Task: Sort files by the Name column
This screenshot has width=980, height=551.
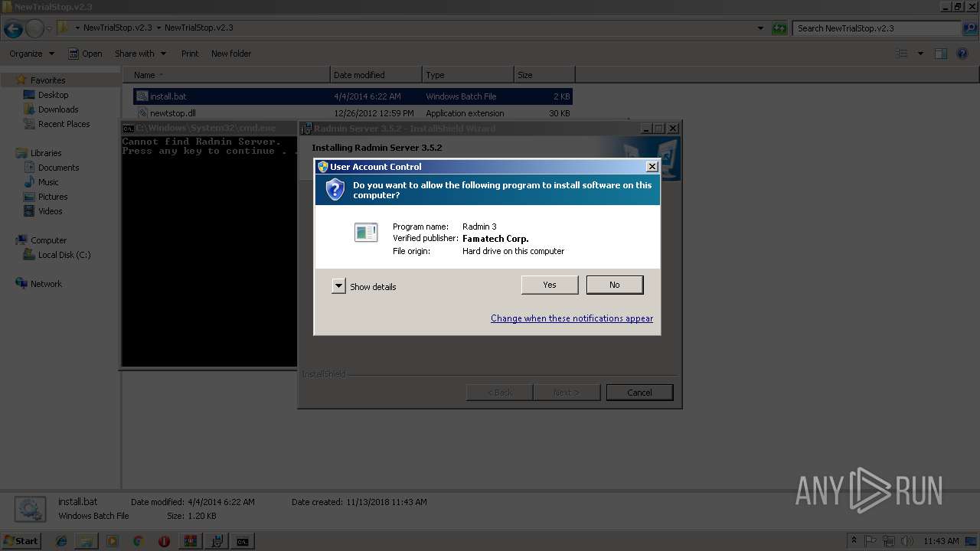Action: pyautogui.click(x=227, y=75)
